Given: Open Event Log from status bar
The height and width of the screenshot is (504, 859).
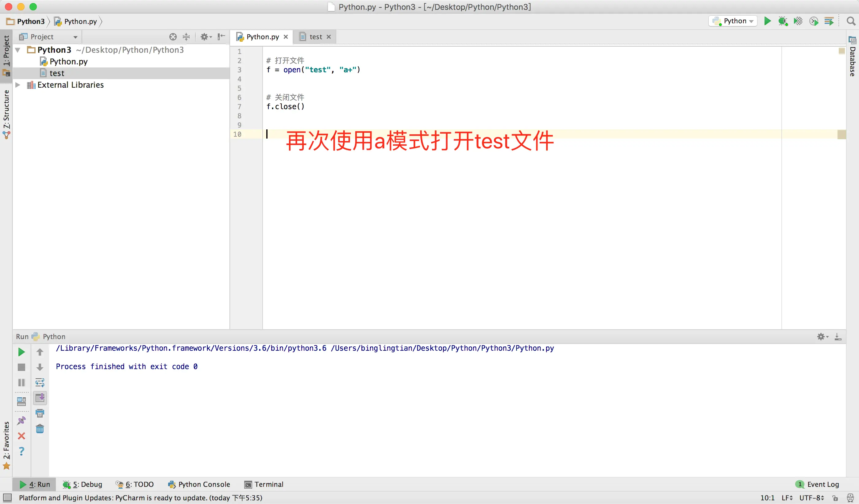Looking at the screenshot, I should click(x=818, y=484).
